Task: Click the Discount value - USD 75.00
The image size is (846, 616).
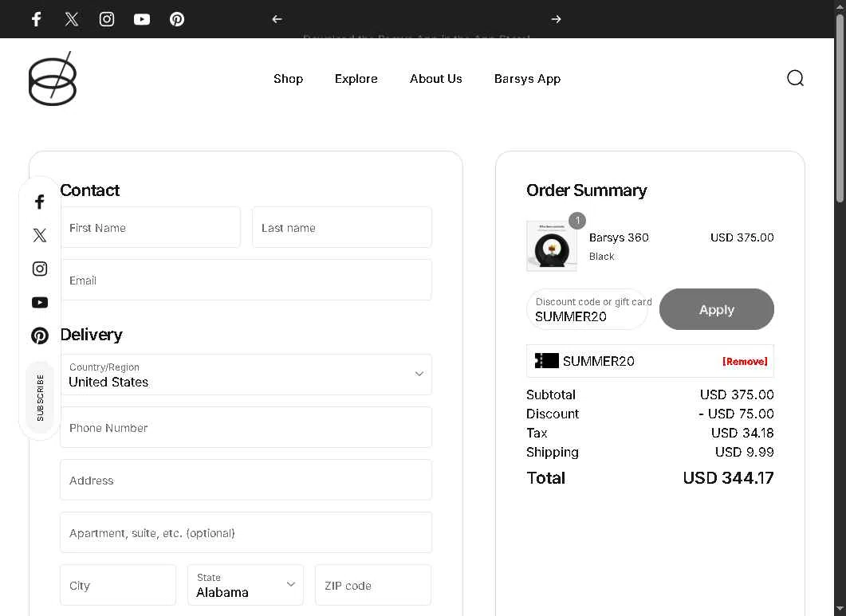Action: click(x=736, y=414)
